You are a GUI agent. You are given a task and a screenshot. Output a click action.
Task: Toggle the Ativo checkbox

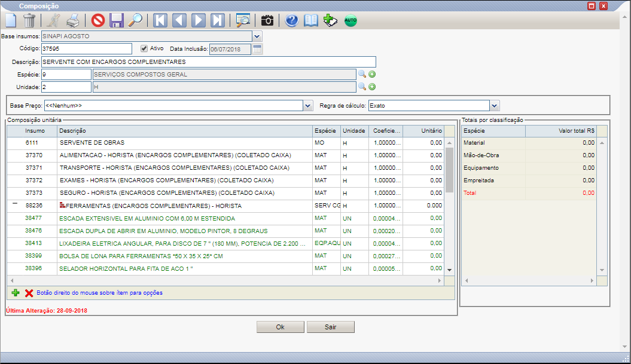click(x=144, y=48)
